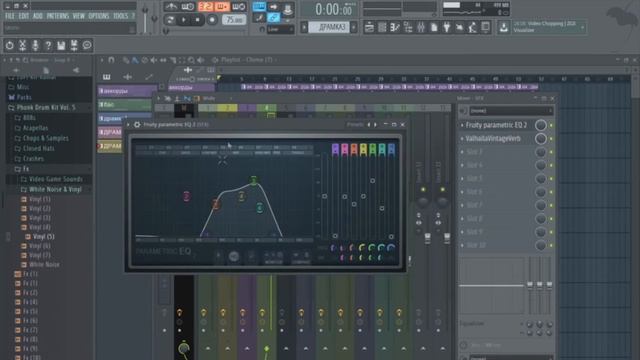Collapse the Fx folder
The image size is (640, 360).
coord(25,169)
